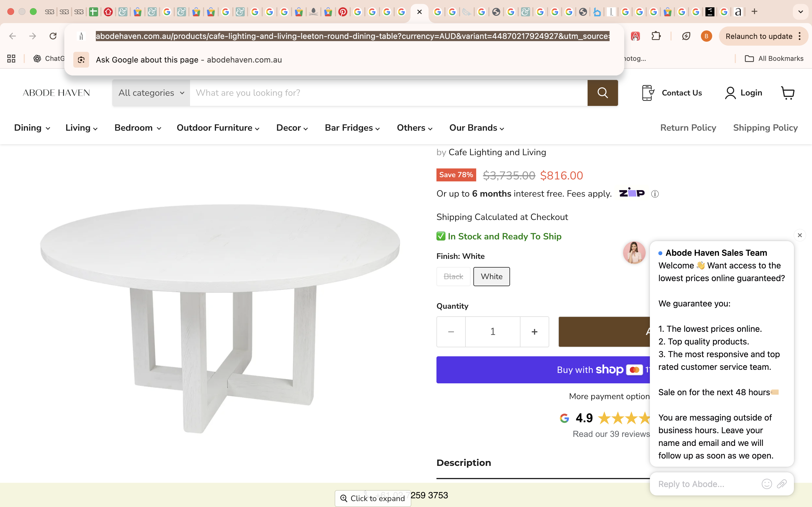Open the shopping cart icon
This screenshot has width=812, height=507.
click(x=787, y=93)
